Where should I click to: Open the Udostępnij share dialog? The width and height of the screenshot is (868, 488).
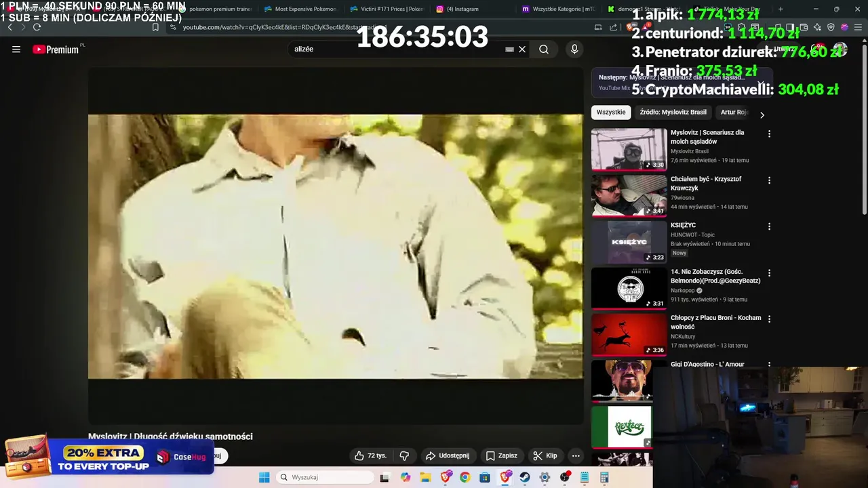(x=447, y=455)
